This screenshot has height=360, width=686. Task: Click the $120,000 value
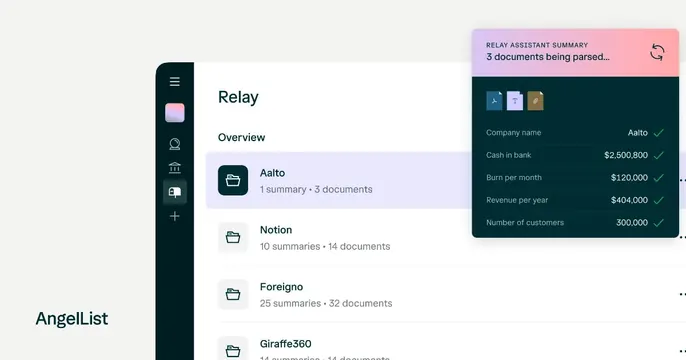629,178
